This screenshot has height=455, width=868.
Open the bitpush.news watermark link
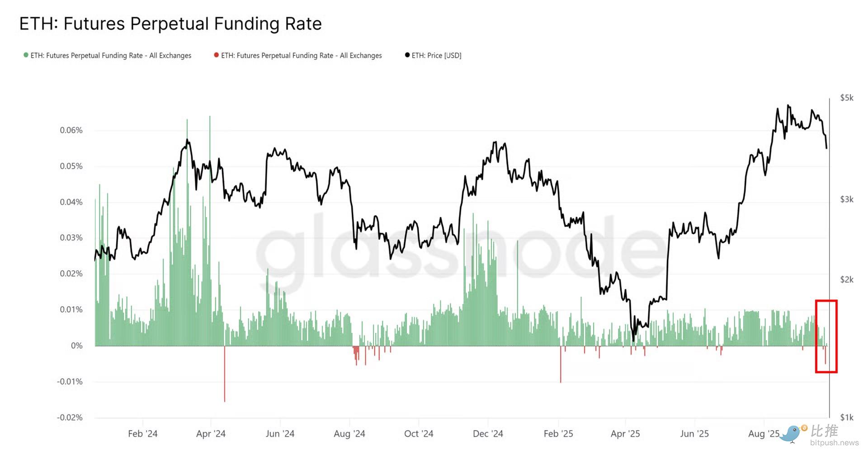coord(834,443)
